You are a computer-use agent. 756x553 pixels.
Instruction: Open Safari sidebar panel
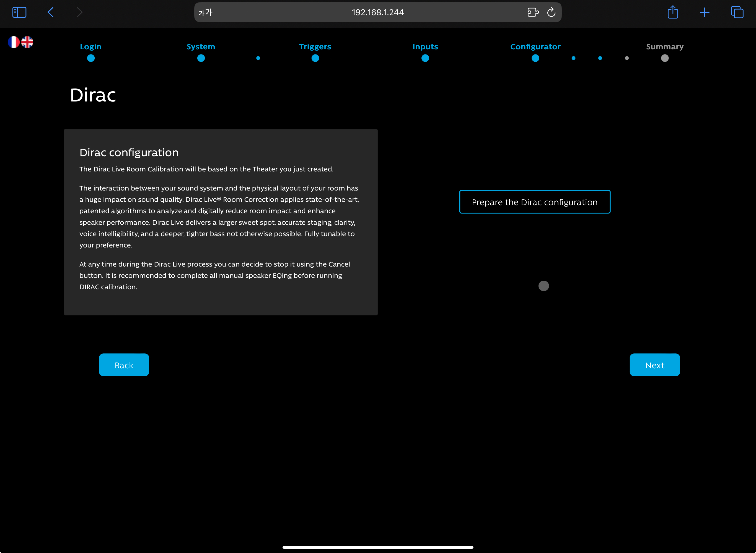click(x=19, y=12)
